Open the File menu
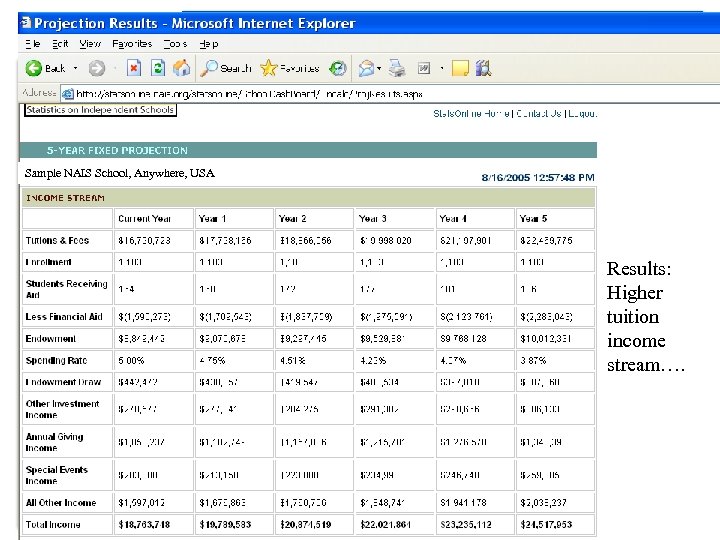Viewport: 720px width, 540px height. tap(33, 44)
